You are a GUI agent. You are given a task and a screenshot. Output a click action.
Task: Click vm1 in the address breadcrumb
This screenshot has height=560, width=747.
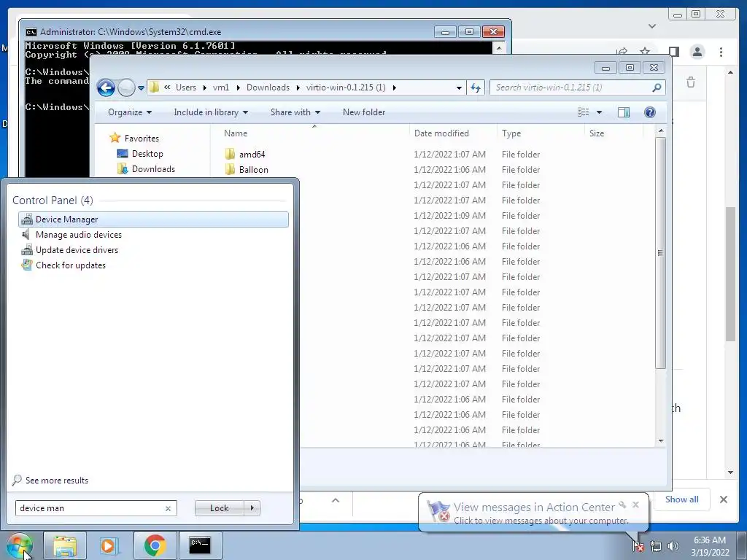tap(221, 87)
